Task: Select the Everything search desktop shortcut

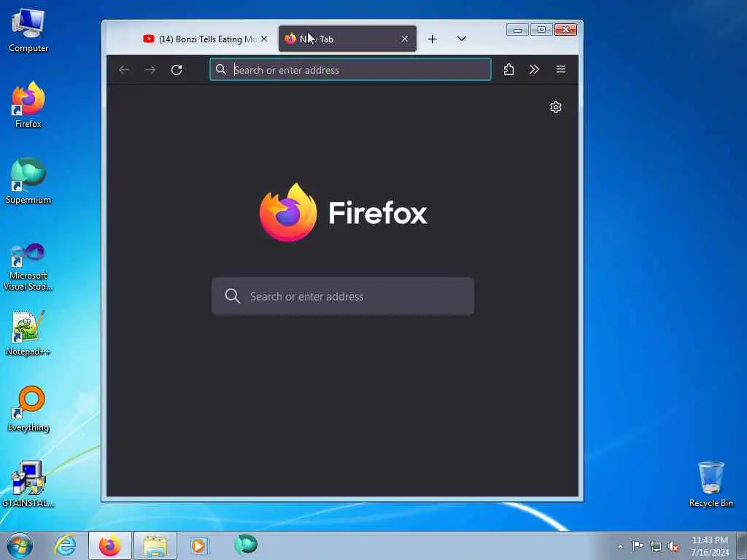Action: (x=28, y=408)
